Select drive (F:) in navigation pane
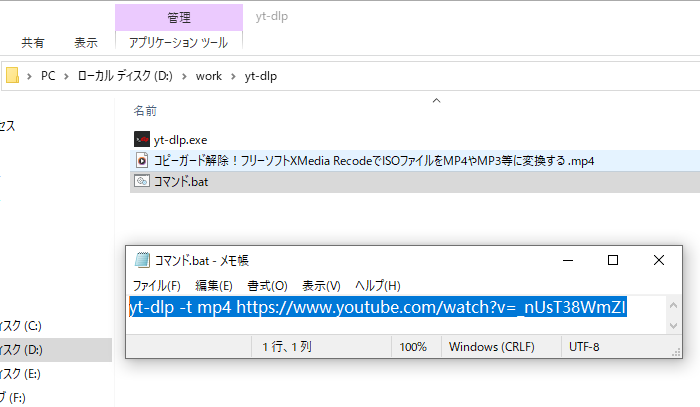The height and width of the screenshot is (407, 700). 13,397
